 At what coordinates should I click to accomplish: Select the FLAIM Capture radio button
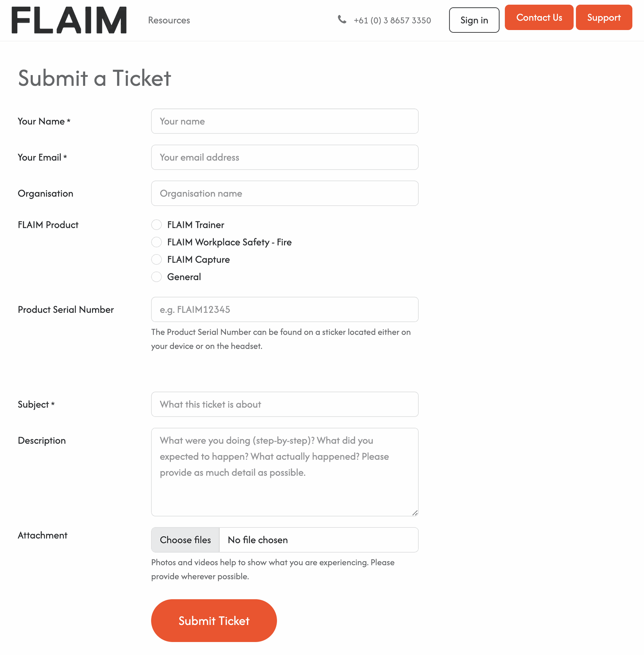click(x=156, y=260)
